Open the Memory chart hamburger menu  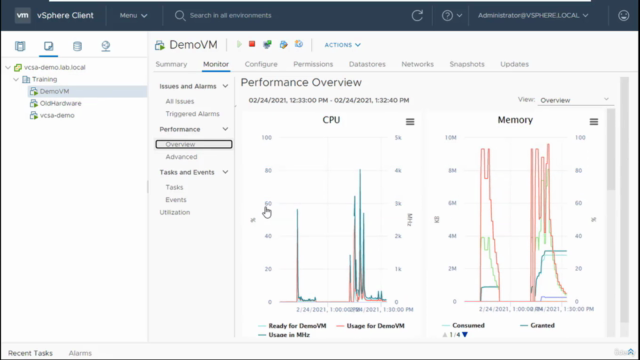[x=594, y=122]
